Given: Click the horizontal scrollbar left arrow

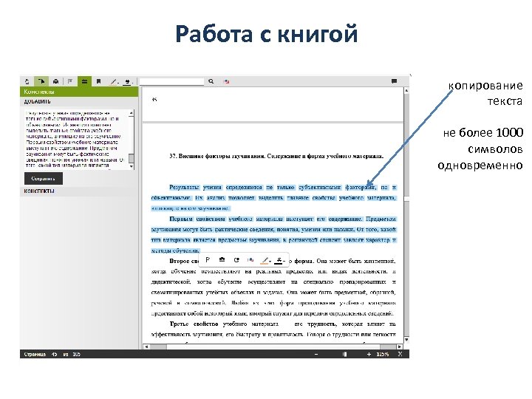Looking at the screenshot, I should (146, 347).
